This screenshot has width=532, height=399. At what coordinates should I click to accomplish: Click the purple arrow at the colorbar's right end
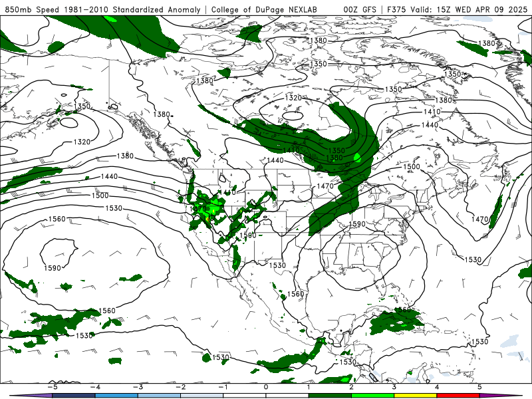[501, 396]
